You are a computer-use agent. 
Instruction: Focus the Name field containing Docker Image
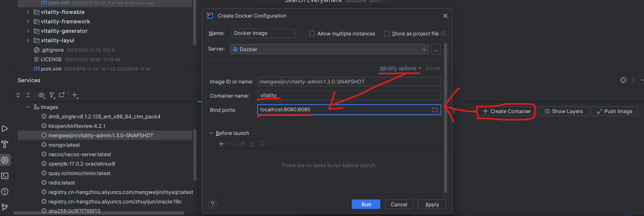pyautogui.click(x=263, y=33)
